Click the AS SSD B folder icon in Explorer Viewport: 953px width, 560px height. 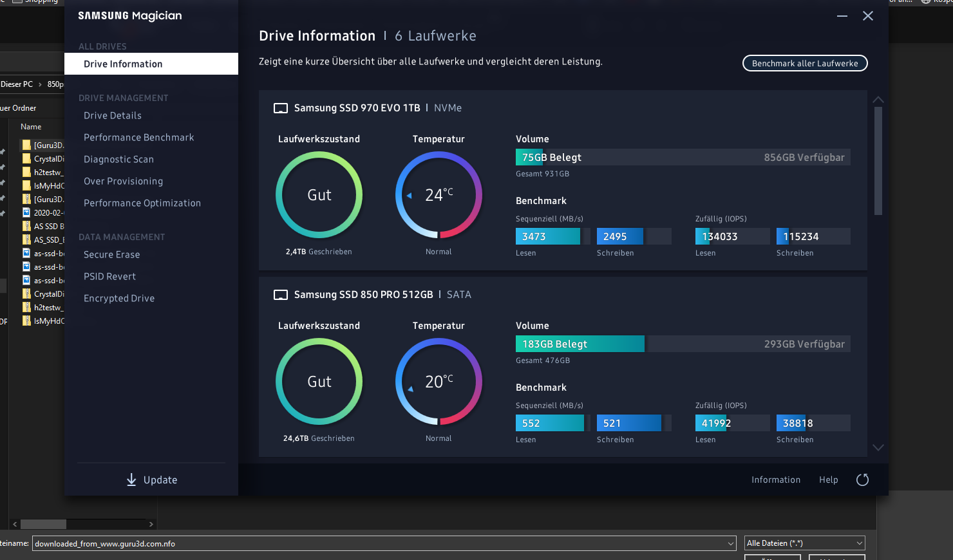[26, 226]
